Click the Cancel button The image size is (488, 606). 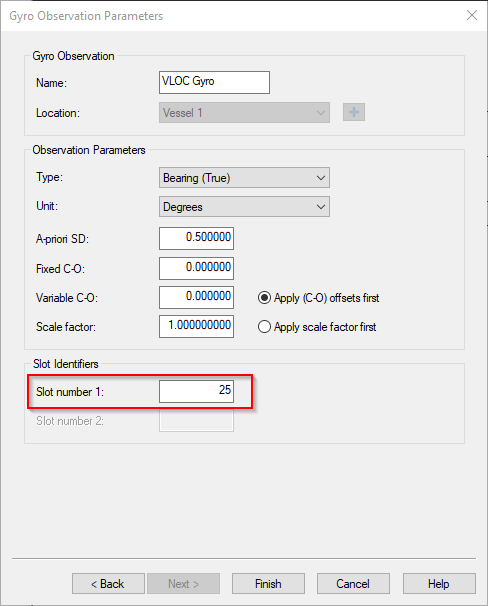tap(353, 584)
